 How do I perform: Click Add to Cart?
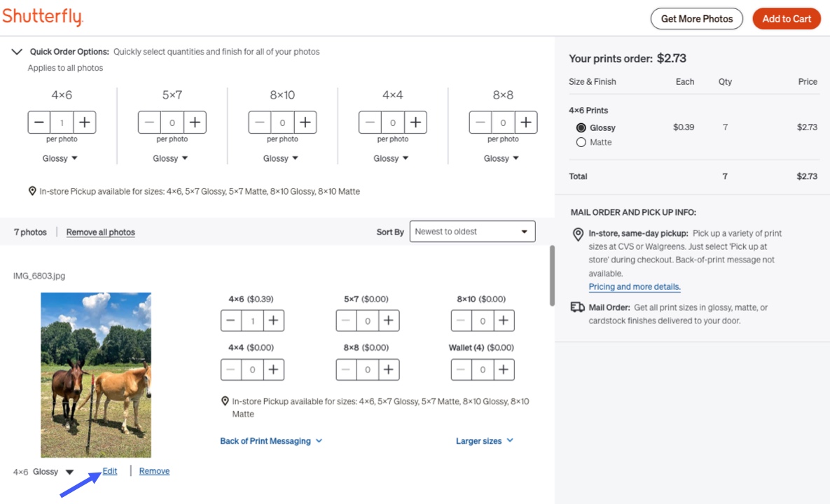(x=787, y=18)
